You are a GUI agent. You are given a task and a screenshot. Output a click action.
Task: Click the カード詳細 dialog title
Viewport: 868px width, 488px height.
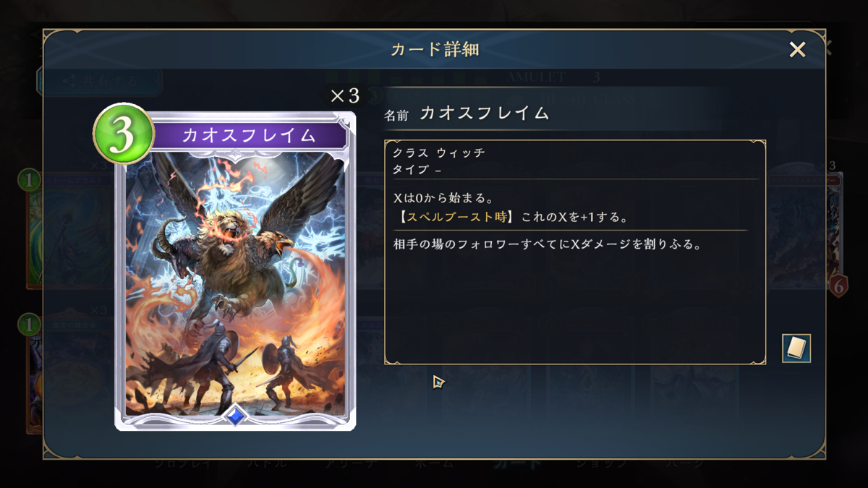coord(435,49)
